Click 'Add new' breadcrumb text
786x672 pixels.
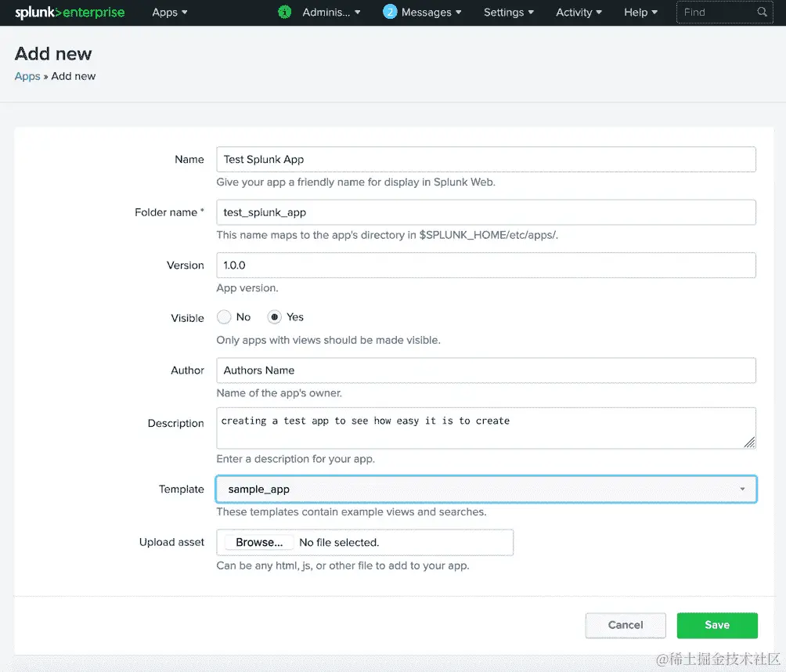[x=73, y=76]
